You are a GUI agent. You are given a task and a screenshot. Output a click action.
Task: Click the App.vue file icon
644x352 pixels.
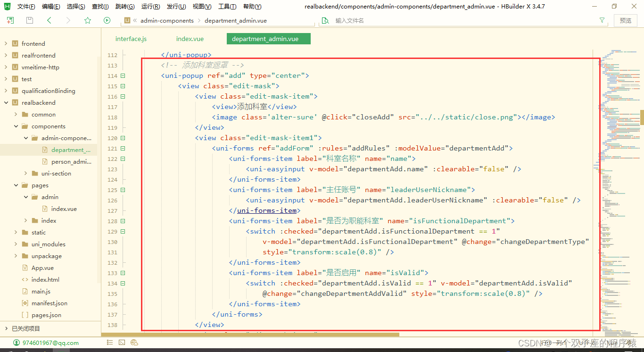coord(25,268)
